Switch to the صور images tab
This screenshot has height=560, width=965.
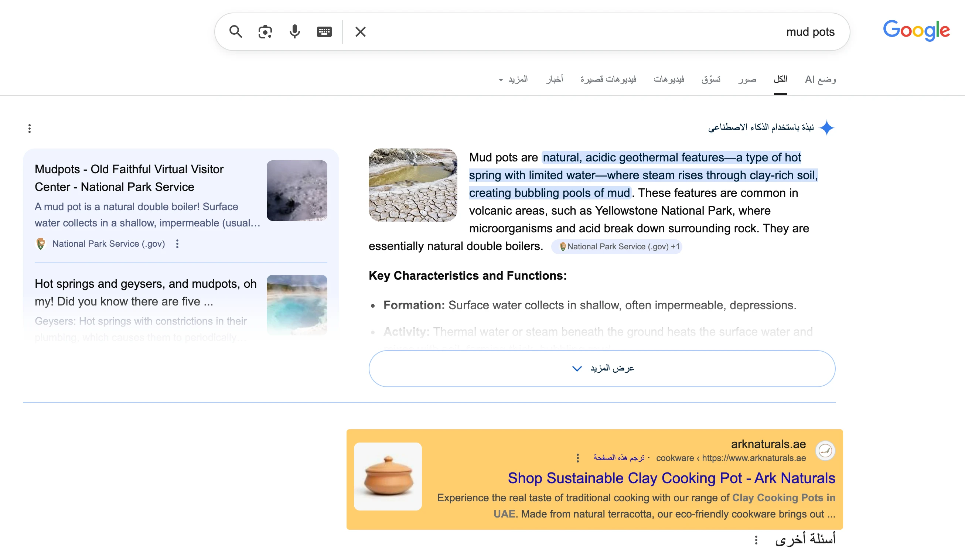tap(747, 79)
